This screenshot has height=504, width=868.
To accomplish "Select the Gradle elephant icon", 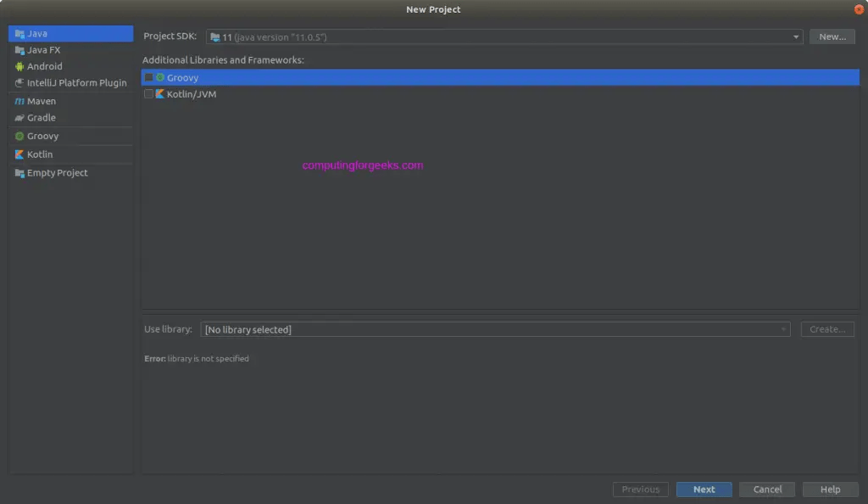I will click(x=19, y=118).
